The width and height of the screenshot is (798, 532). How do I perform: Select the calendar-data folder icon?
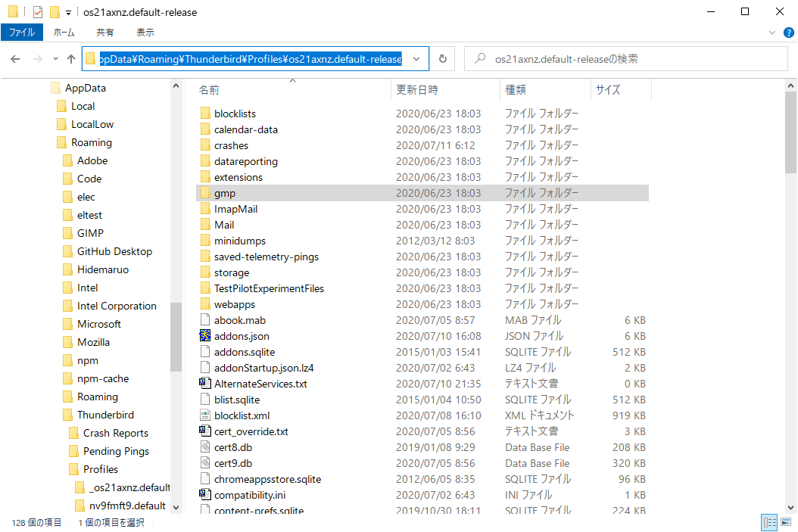[x=205, y=129]
